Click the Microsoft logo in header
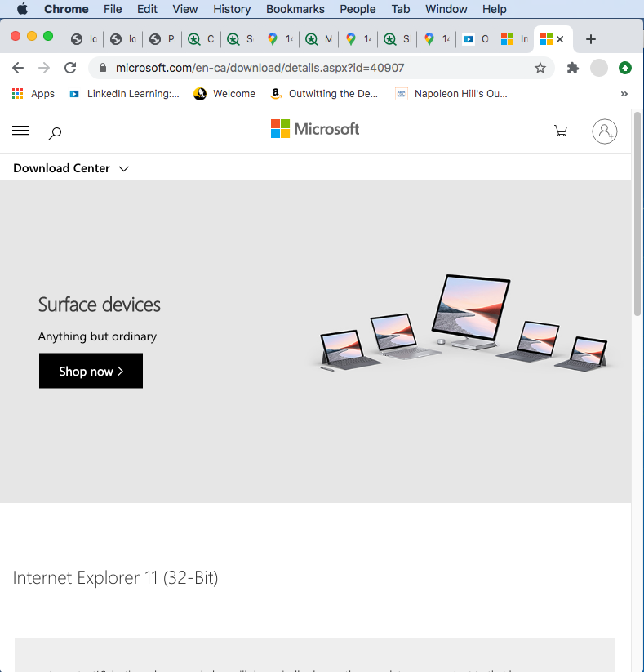644x672 pixels. [x=315, y=129]
